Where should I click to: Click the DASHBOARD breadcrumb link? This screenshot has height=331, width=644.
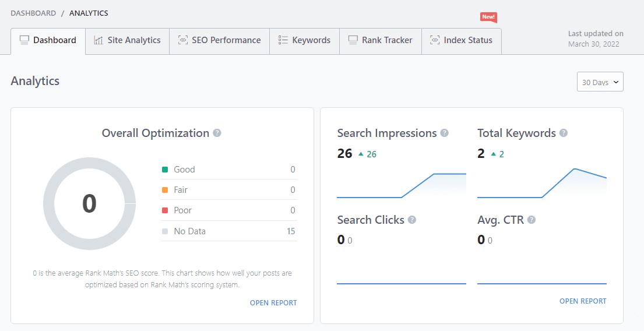[33, 13]
